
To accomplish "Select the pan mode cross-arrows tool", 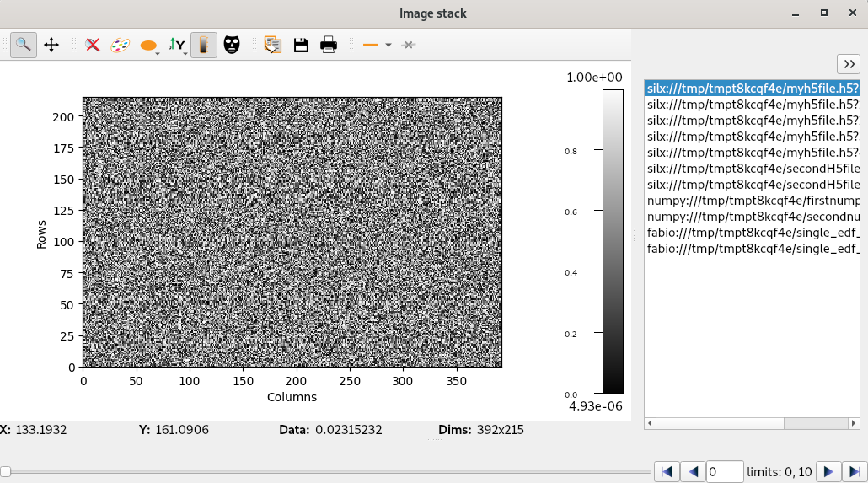I will point(51,45).
